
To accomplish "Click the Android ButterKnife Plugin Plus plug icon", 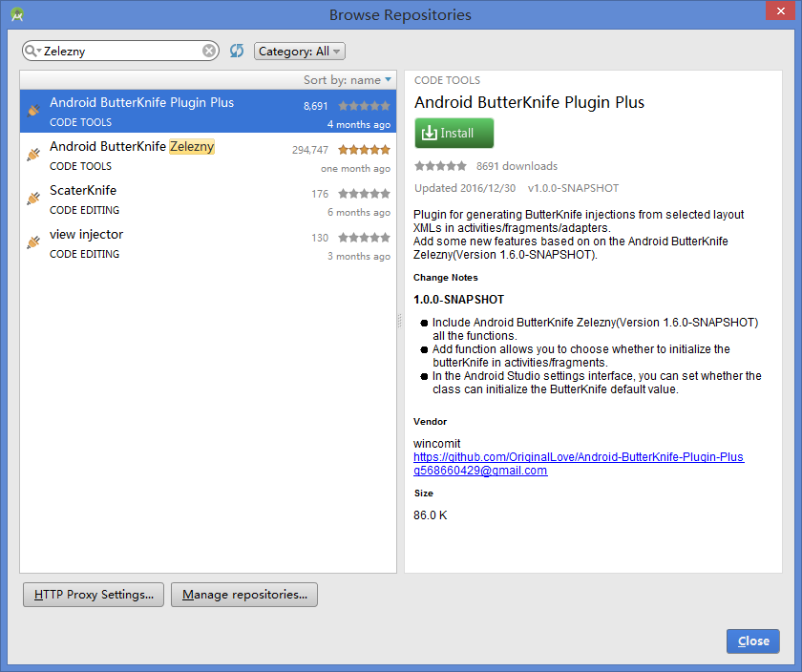I will 33,111.
